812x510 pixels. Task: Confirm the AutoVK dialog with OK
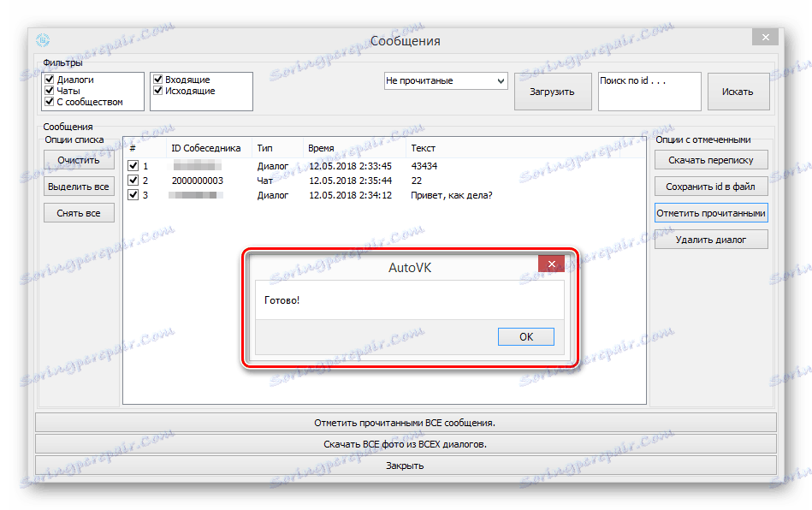pos(526,336)
